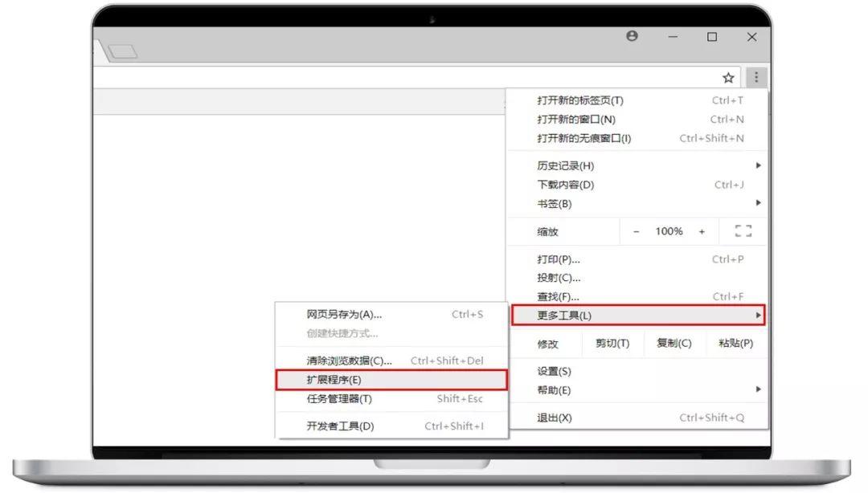Open 打开新的无痕窗口(I) incognito window

[637, 138]
